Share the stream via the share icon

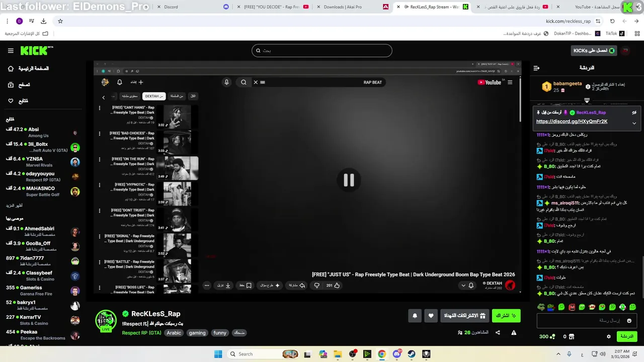(x=498, y=332)
